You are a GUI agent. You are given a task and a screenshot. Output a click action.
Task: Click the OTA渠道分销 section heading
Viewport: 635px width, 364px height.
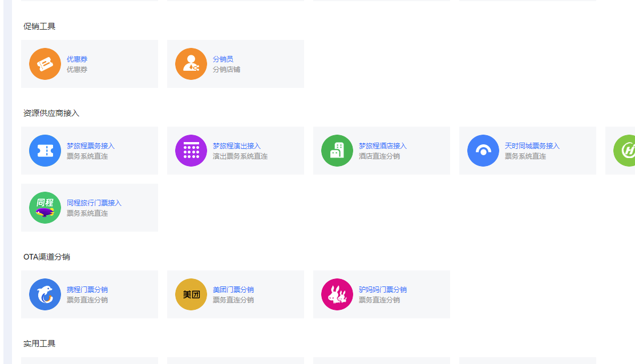[x=47, y=257]
